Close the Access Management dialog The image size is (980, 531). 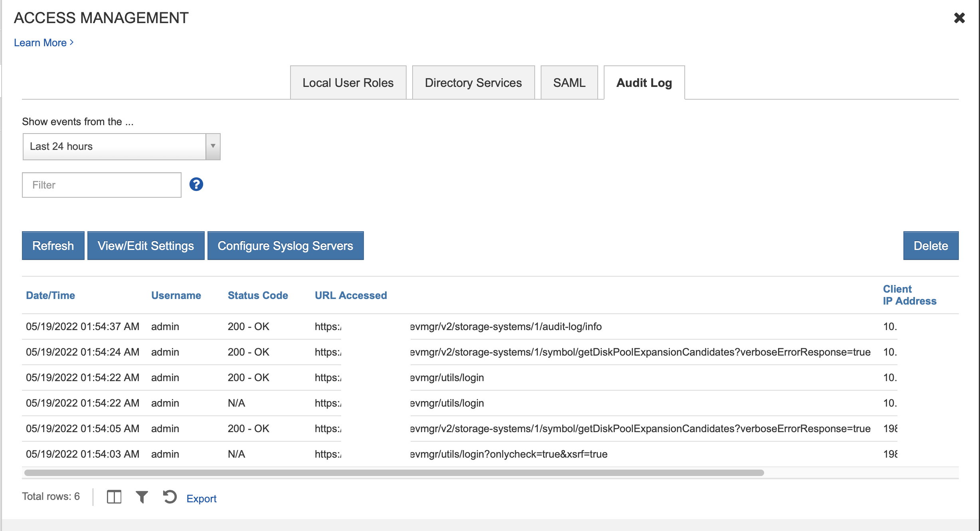point(959,18)
